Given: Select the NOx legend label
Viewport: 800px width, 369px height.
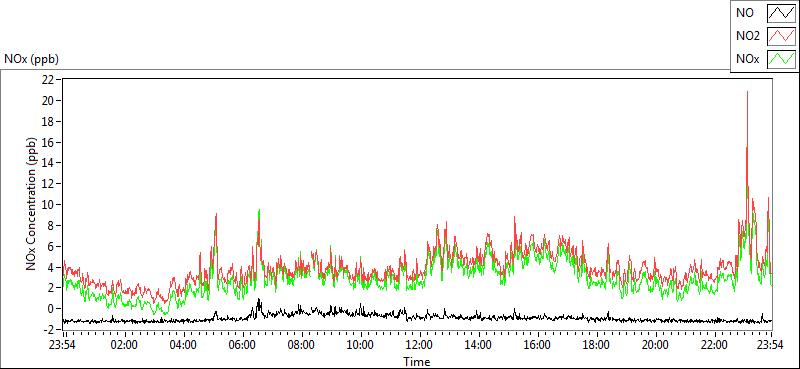Looking at the screenshot, I should click(748, 59).
